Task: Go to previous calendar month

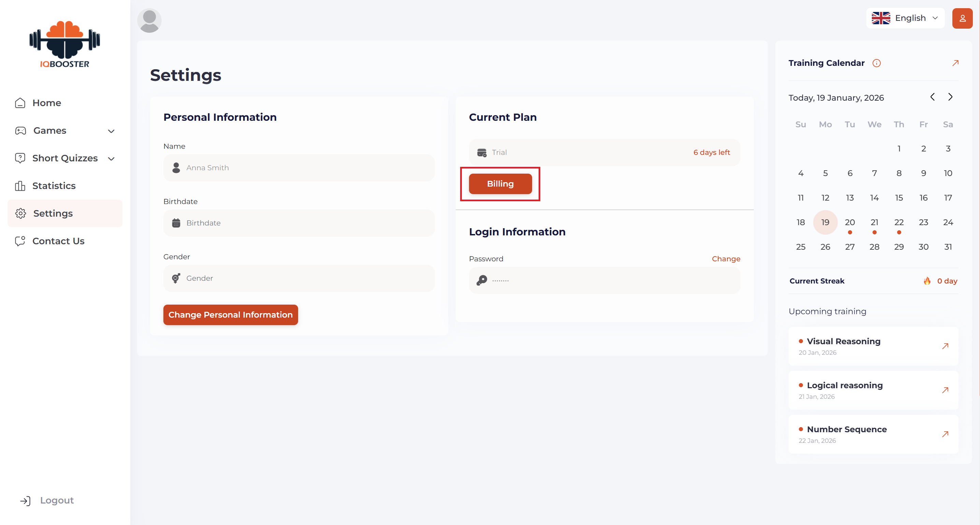Action: pos(933,97)
